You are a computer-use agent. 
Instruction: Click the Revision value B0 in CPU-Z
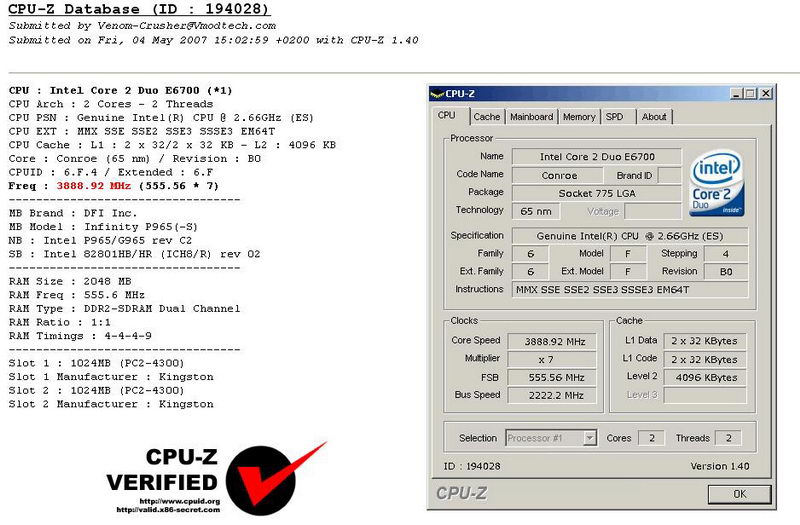click(x=726, y=271)
